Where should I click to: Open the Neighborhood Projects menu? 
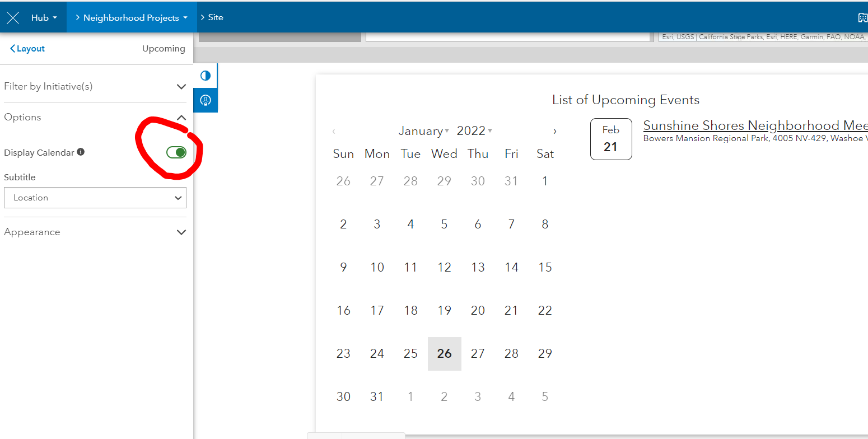point(132,18)
